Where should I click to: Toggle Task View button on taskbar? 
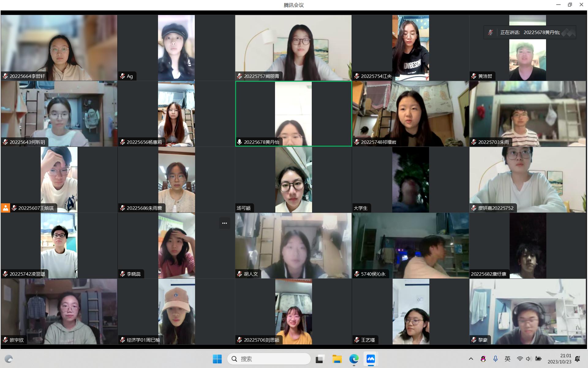tap(320, 359)
